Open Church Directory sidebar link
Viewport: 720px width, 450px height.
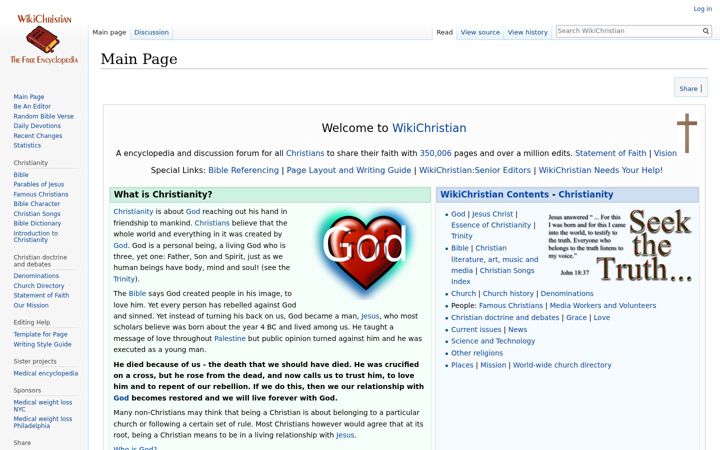(39, 286)
